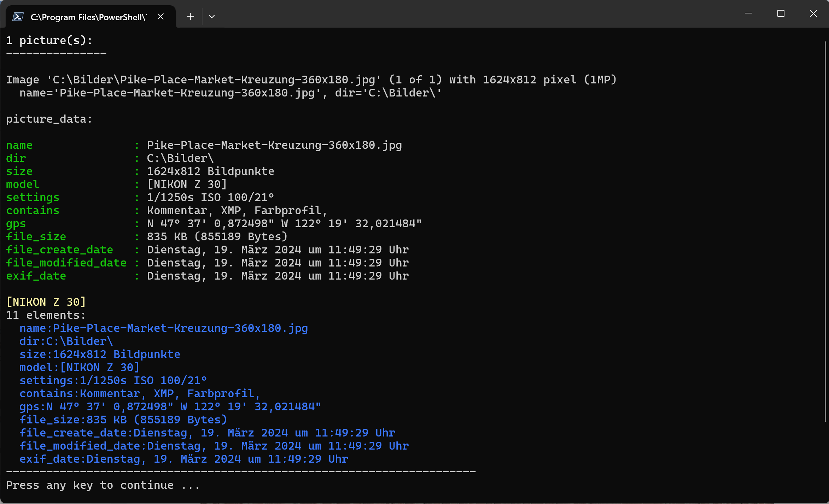Image resolution: width=829 pixels, height=504 pixels.
Task: Click the vertical scrollbar on the right
Action: click(825, 230)
